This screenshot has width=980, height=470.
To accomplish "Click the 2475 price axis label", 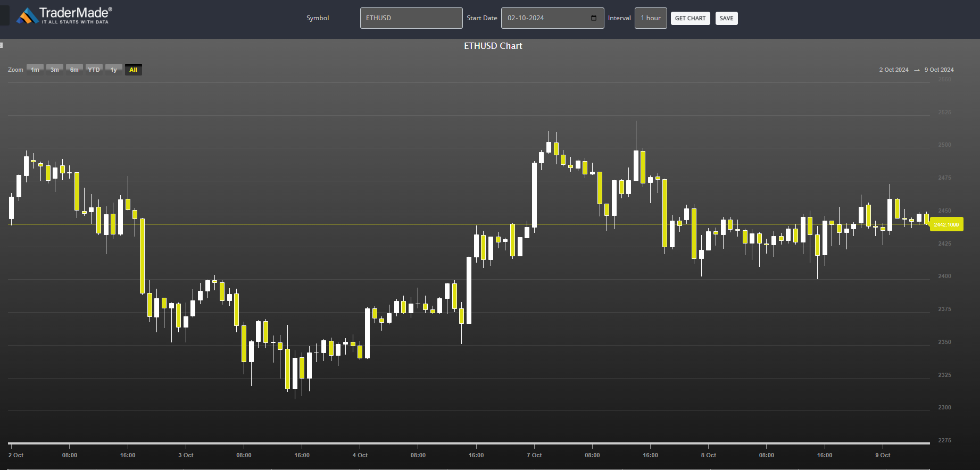I will point(944,178).
